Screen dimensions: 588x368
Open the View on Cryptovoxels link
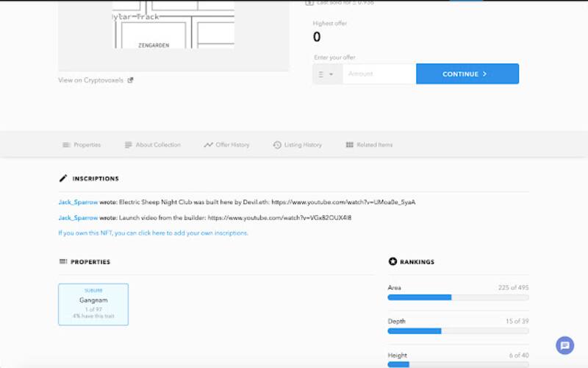91,80
